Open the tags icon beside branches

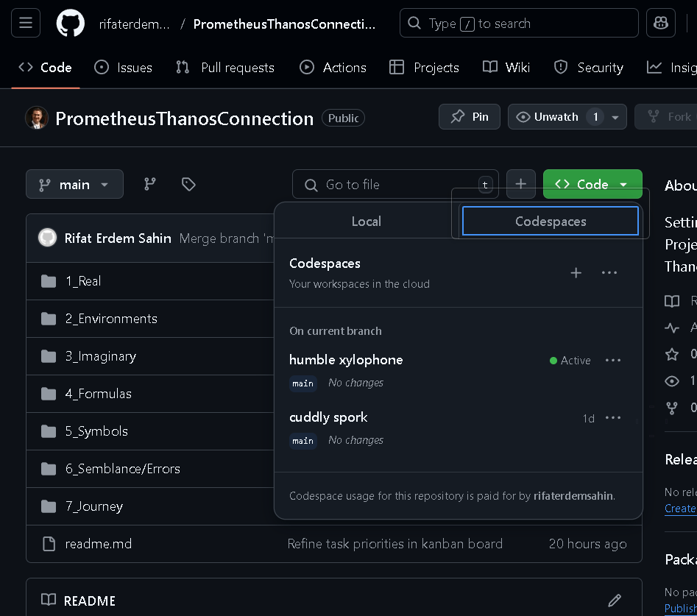[x=188, y=184]
